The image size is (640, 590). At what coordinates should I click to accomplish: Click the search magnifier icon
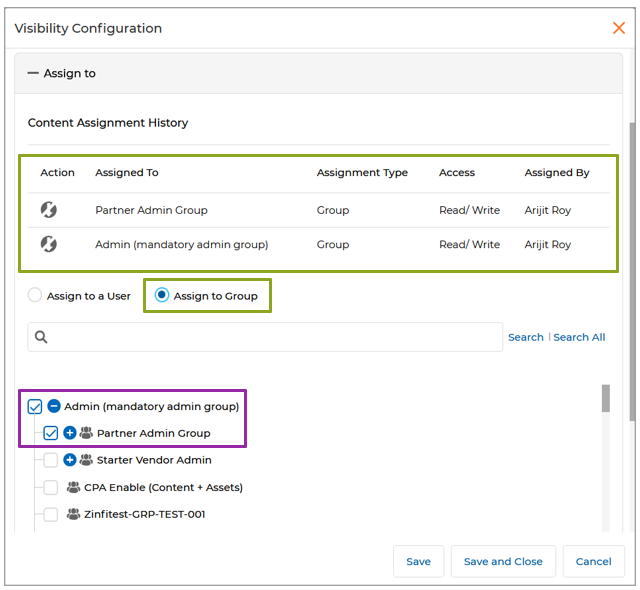41,338
